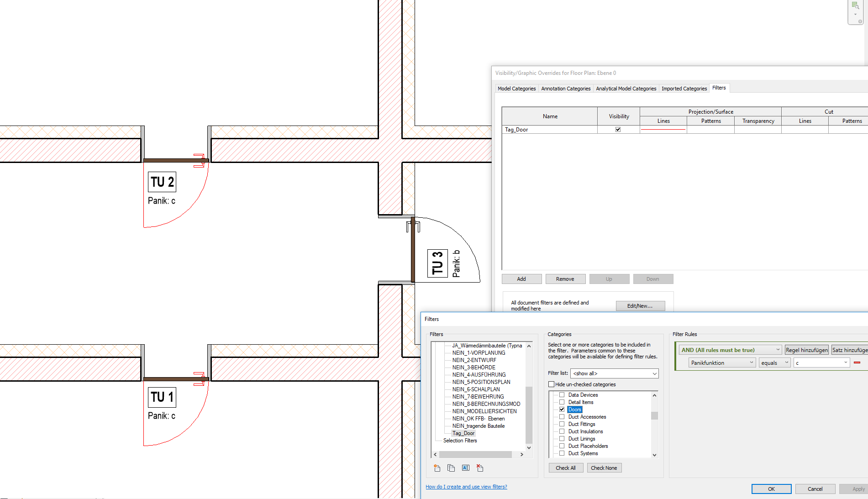Remove the Panikfunktion filter rule

857,362
